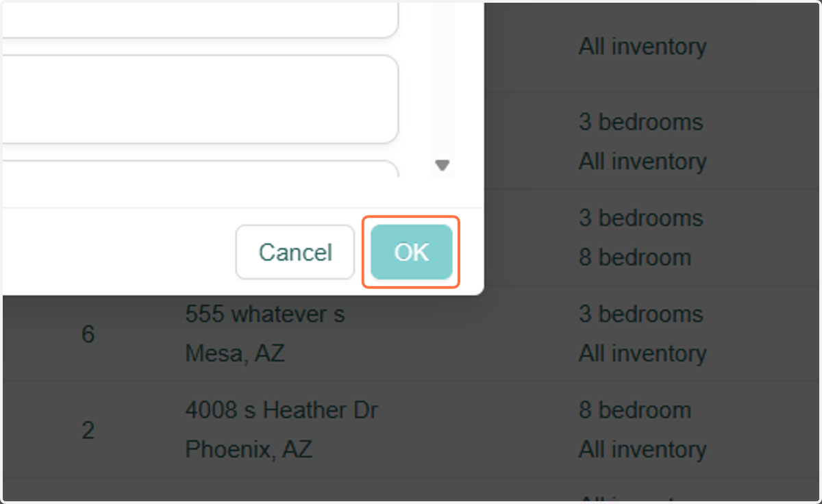The image size is (822, 504).
Task: Click "3 bedrooms" paired with "8 bedroom"
Action: [641, 218]
